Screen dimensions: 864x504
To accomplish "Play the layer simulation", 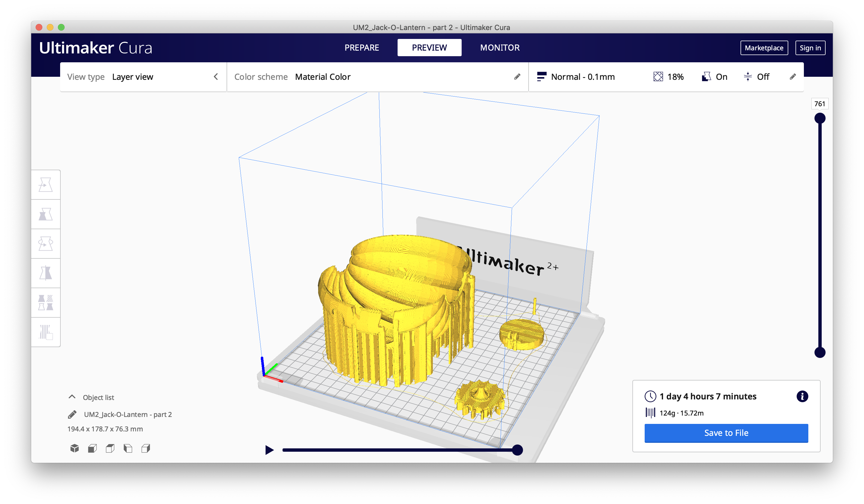I will tap(269, 450).
